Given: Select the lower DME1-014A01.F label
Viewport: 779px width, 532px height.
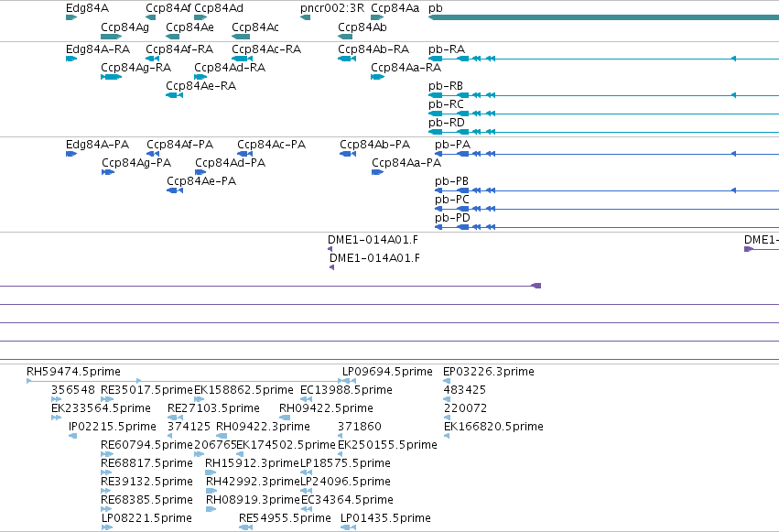Looking at the screenshot, I should (x=374, y=258).
